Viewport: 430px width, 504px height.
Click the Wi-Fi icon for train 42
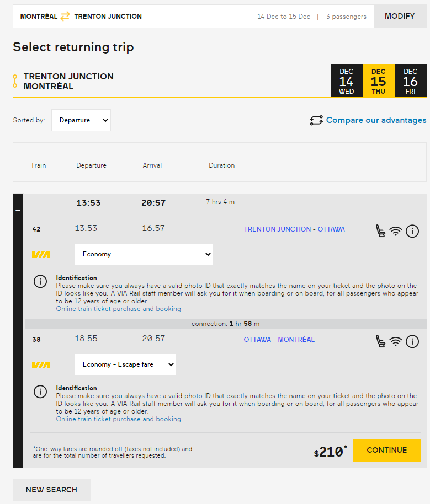[395, 232]
